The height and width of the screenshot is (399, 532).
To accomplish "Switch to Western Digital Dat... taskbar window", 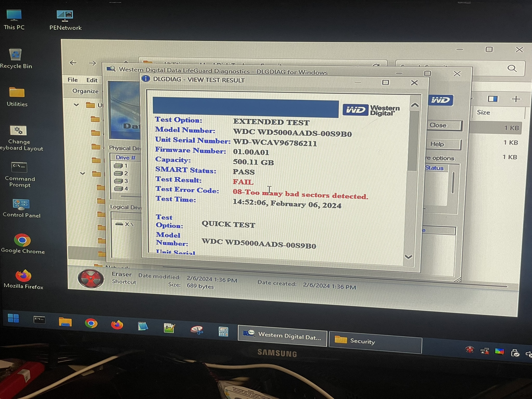I will (282, 335).
